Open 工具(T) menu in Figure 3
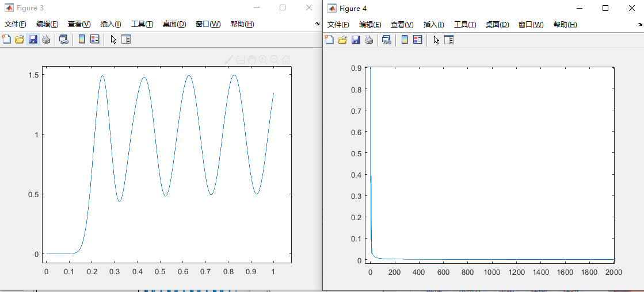This screenshot has width=644, height=292. [142, 24]
